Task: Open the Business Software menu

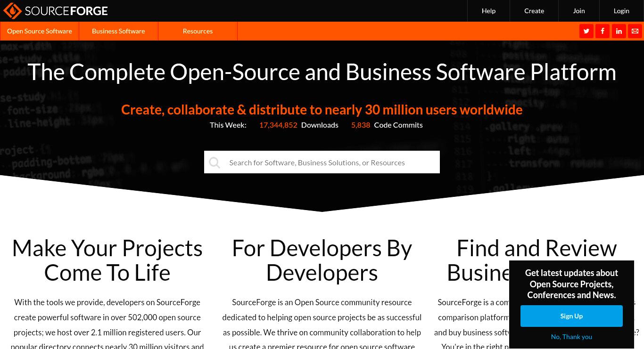Action: pos(118,31)
